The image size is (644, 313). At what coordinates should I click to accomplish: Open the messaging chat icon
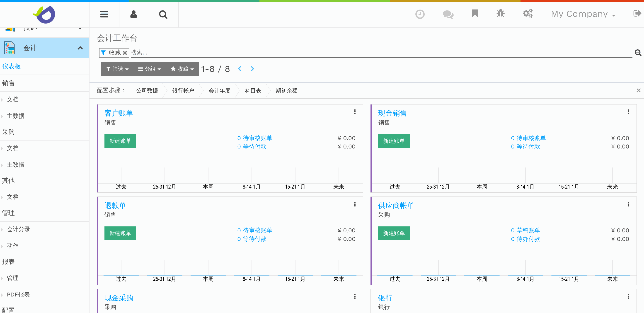pyautogui.click(x=448, y=14)
